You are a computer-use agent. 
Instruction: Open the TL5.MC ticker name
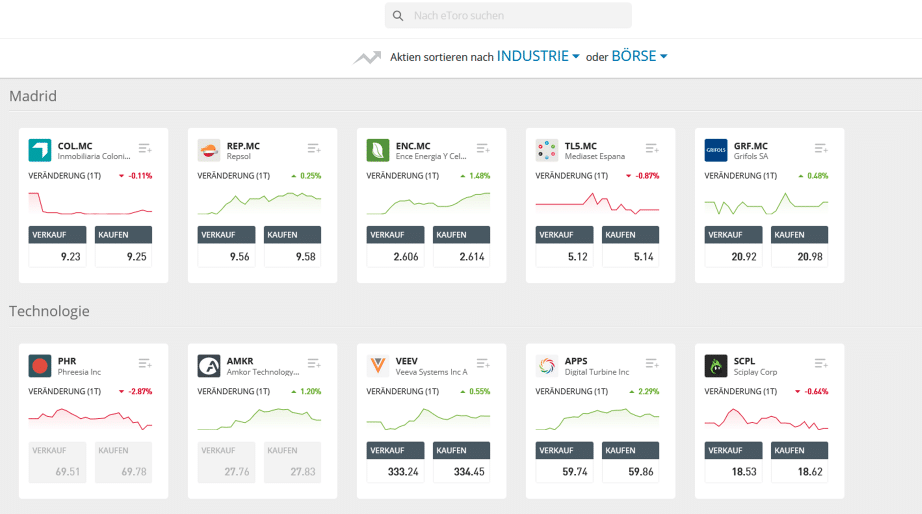581,146
